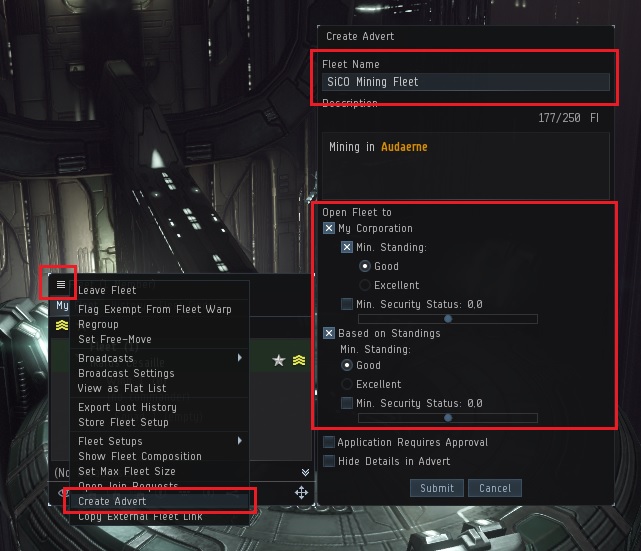Select Excellent under My Corporation standing
The height and width of the screenshot is (551, 641).
[365, 285]
